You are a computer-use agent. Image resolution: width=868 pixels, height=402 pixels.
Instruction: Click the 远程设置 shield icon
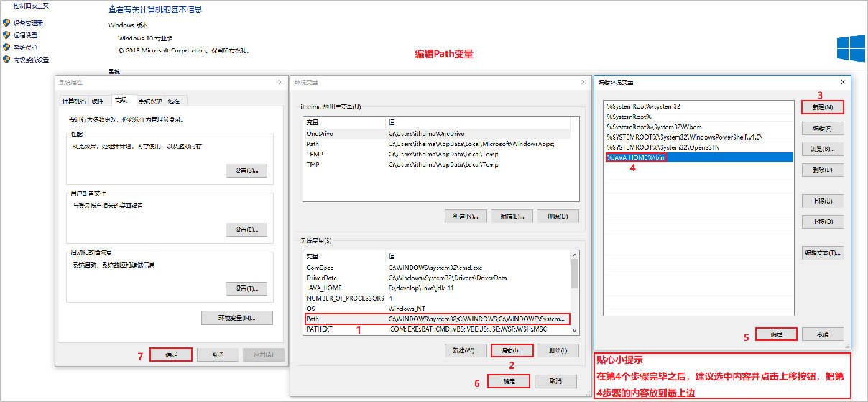point(6,35)
